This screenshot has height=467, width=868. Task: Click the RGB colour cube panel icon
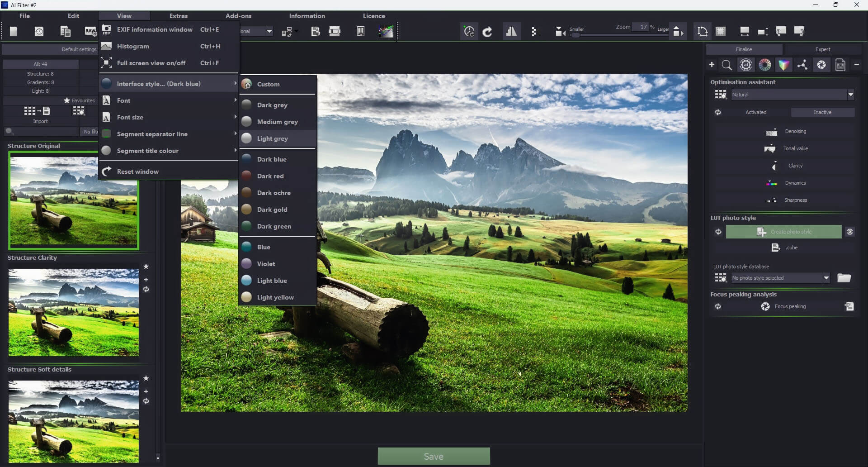pos(783,65)
